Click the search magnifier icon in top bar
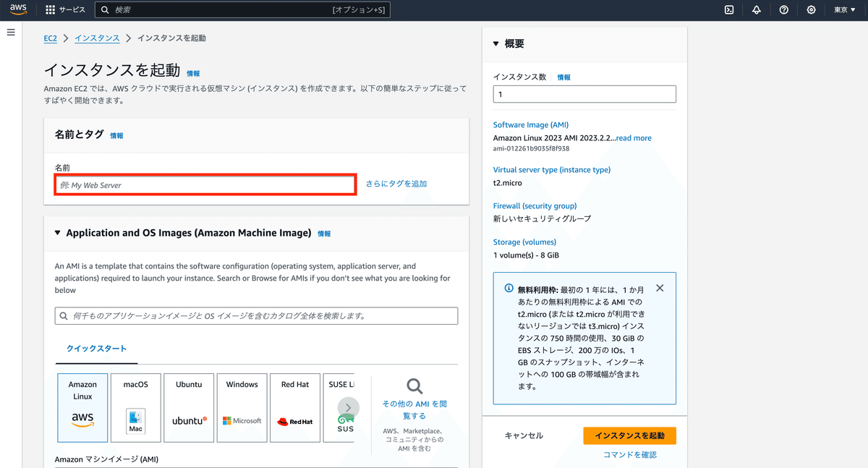868x468 pixels. (106, 10)
